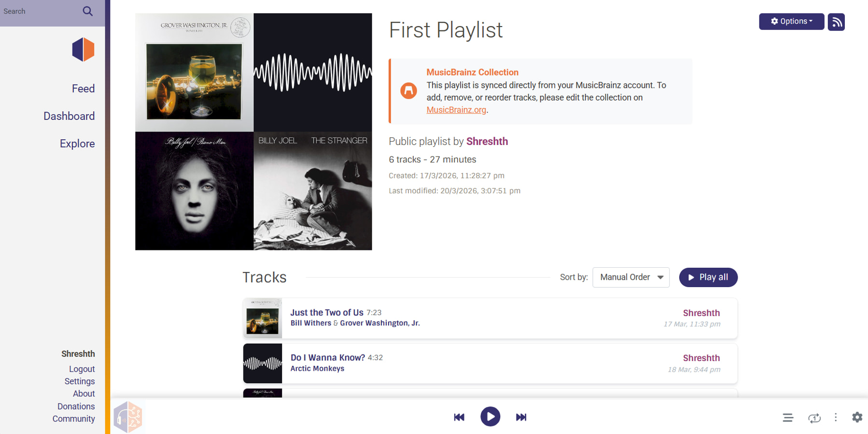Click the search magnifier icon
The image size is (868, 434).
(87, 11)
